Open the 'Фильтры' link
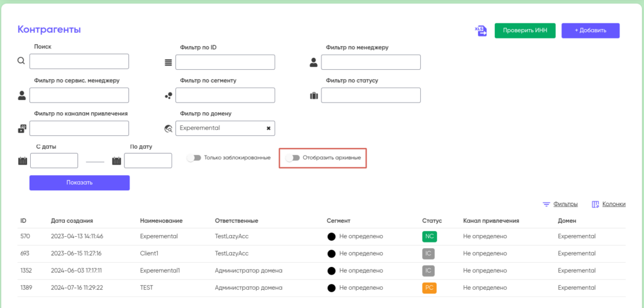 point(565,204)
